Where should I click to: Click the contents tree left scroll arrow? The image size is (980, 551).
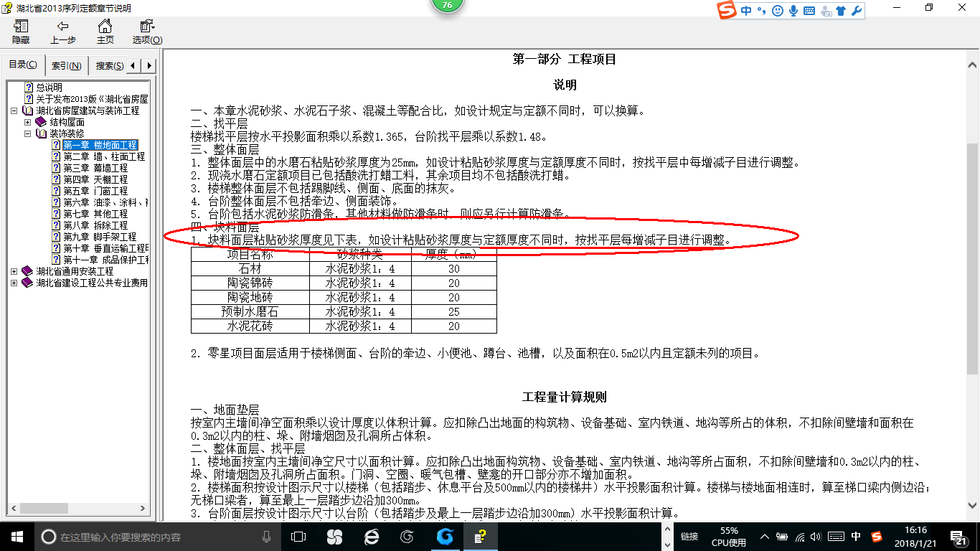click(x=12, y=510)
